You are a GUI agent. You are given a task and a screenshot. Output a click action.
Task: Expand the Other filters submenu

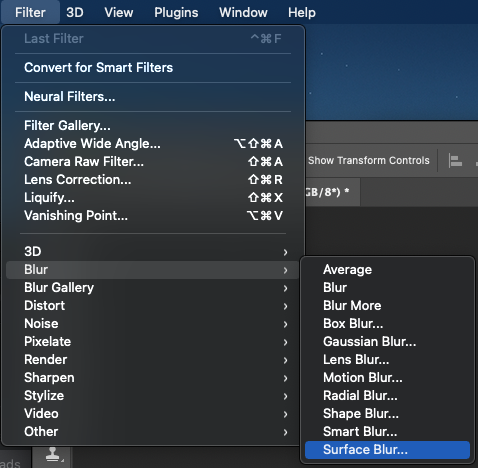coord(153,432)
